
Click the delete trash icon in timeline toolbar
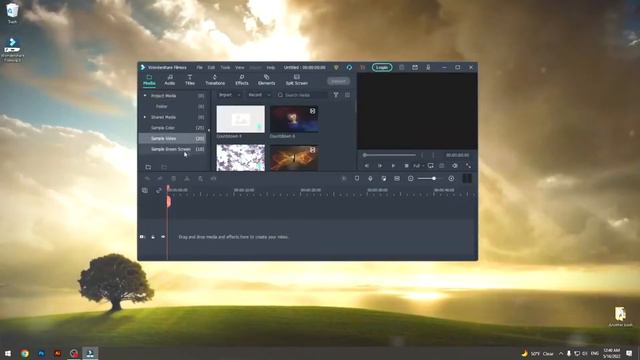click(173, 178)
